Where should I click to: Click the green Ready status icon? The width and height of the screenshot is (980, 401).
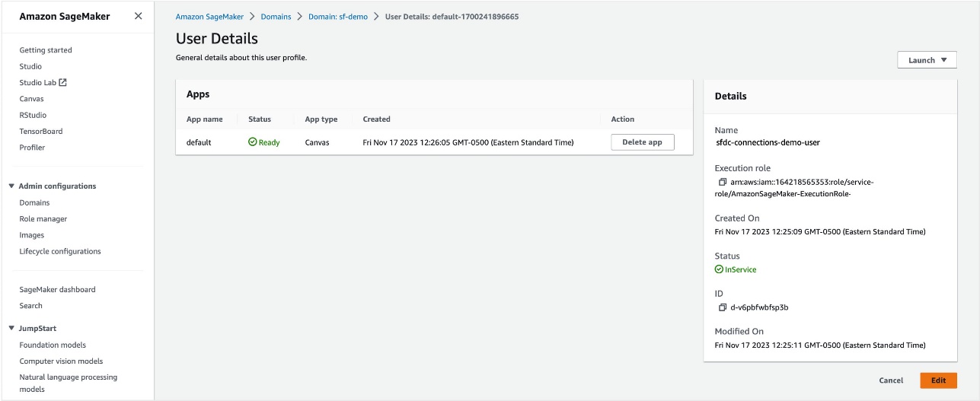(x=252, y=142)
